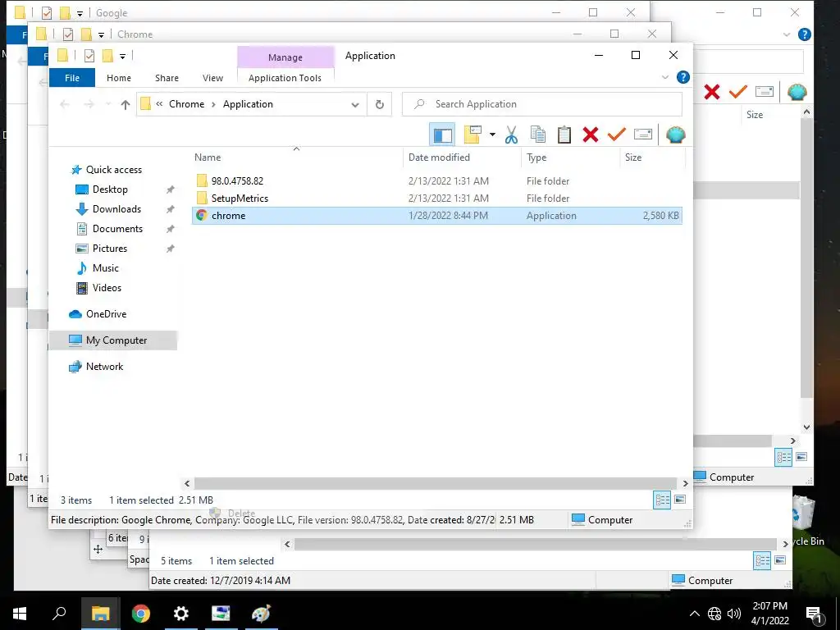Open Network in the navigation pane
This screenshot has height=630, width=840.
point(104,367)
